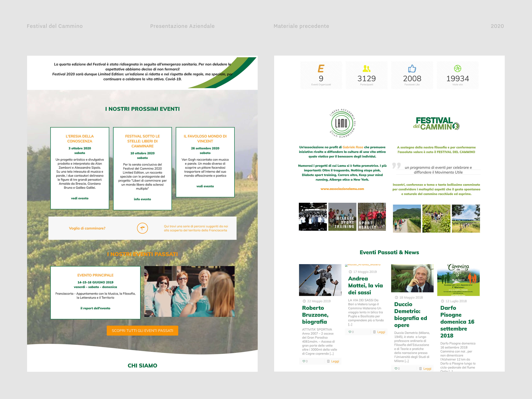Viewport: 532px width, 399px height.
Task: Click the Roberto Bruzzone hiker photo
Action: pos(320,280)
